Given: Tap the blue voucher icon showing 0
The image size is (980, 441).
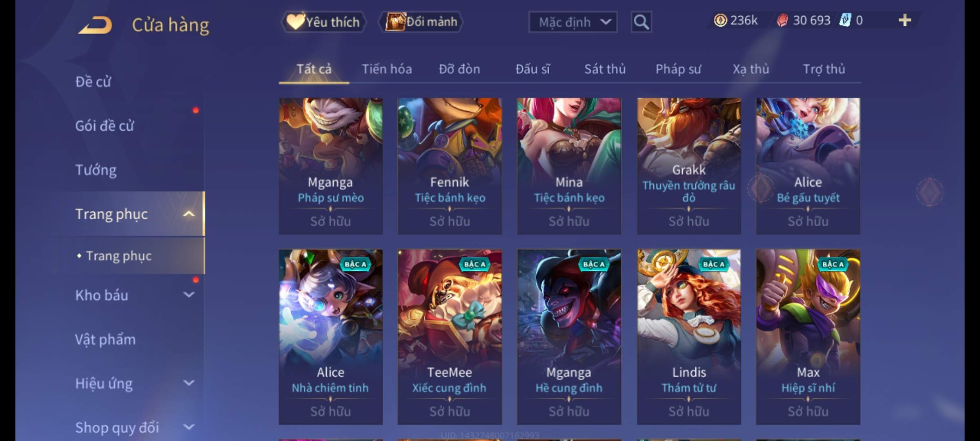Looking at the screenshot, I should (x=845, y=20).
